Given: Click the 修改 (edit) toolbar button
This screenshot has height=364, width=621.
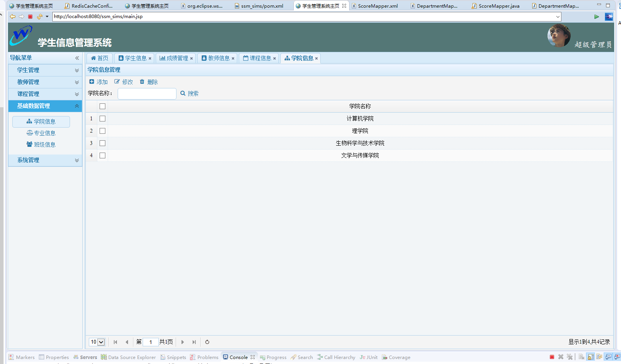Looking at the screenshot, I should 123,82.
